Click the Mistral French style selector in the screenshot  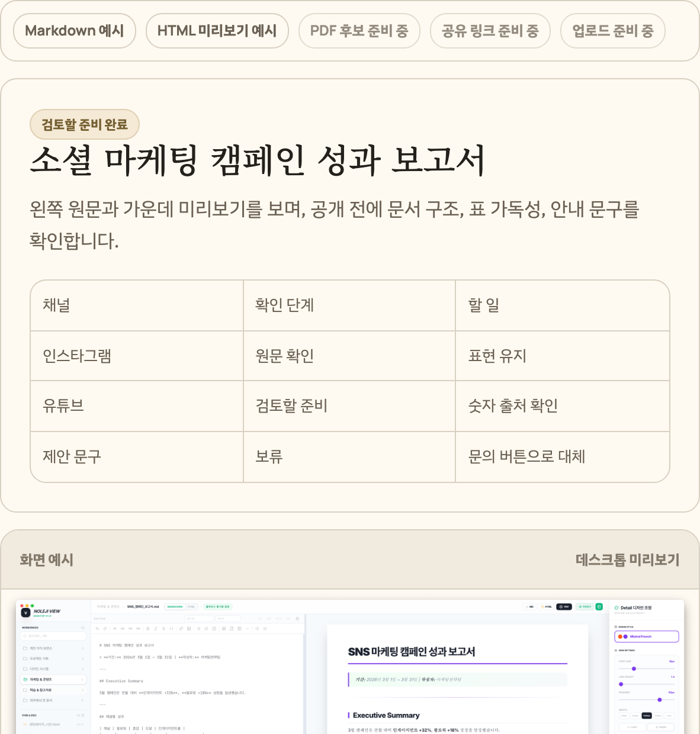(647, 636)
